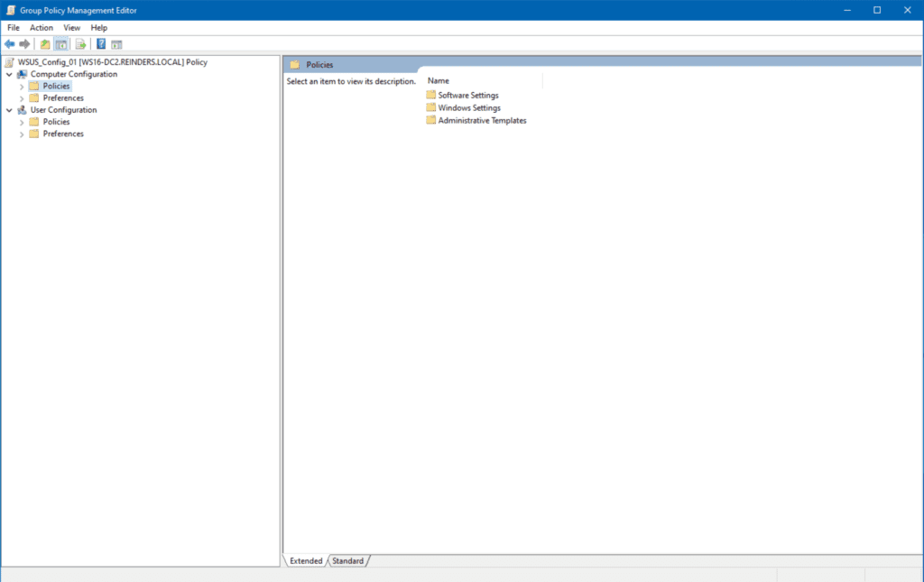Image resolution: width=924 pixels, height=582 pixels.
Task: Close the Group Policy Management Editor window
Action: (x=908, y=10)
